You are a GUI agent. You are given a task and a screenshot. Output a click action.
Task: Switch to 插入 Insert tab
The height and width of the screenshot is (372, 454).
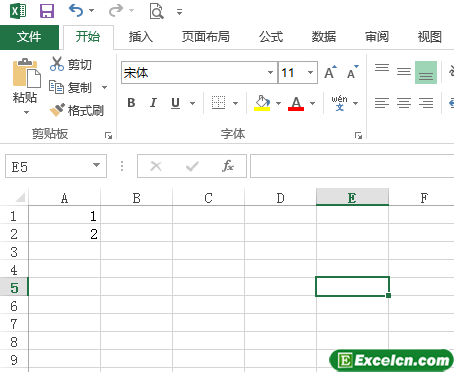(x=141, y=37)
